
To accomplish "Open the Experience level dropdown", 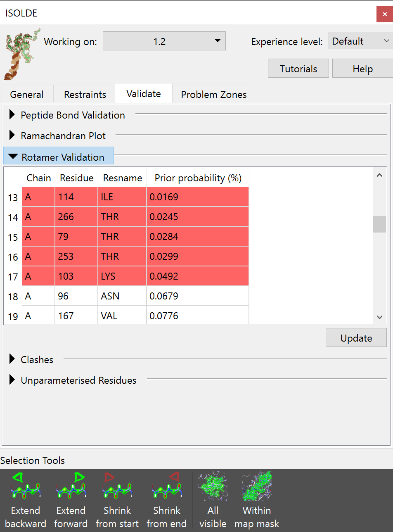I will click(360, 41).
